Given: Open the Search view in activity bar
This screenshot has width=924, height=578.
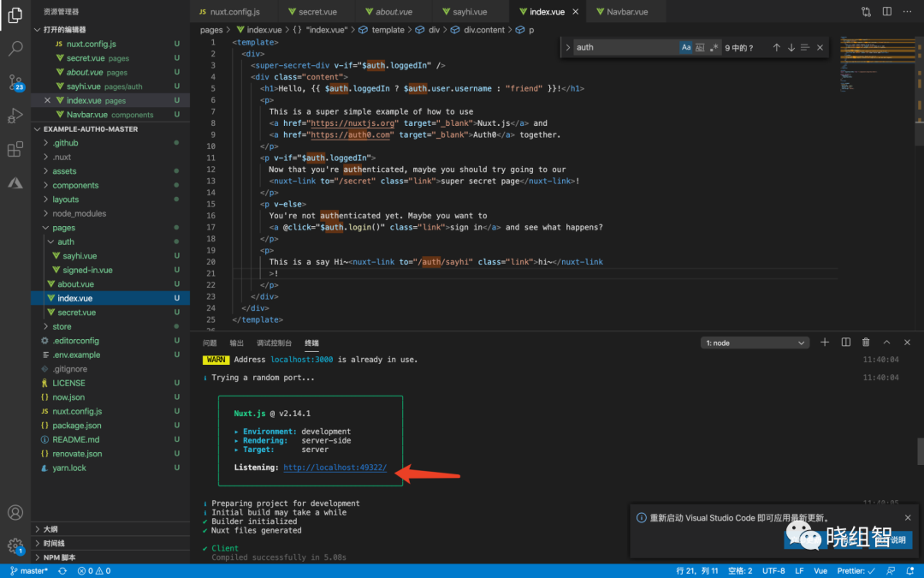Looking at the screenshot, I should point(15,48).
